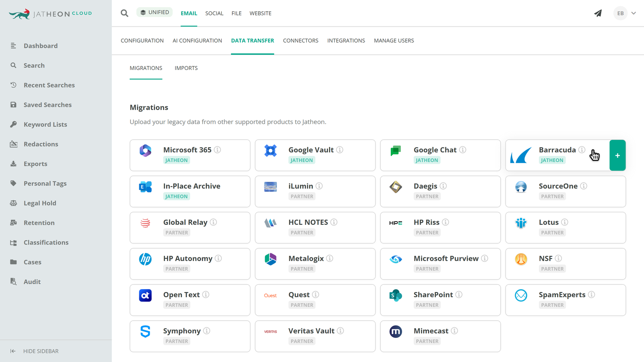Click the Barracuda green plus button
This screenshot has width=644, height=362.
coord(617,155)
